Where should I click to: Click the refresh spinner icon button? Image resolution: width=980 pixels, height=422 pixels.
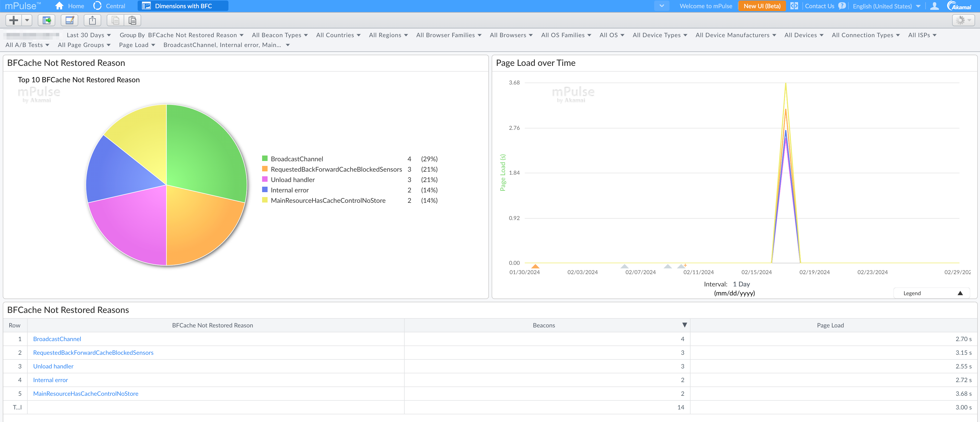click(960, 20)
